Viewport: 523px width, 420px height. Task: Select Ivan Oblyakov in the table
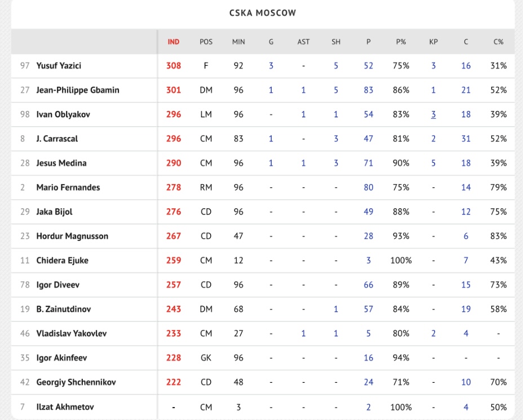click(63, 114)
